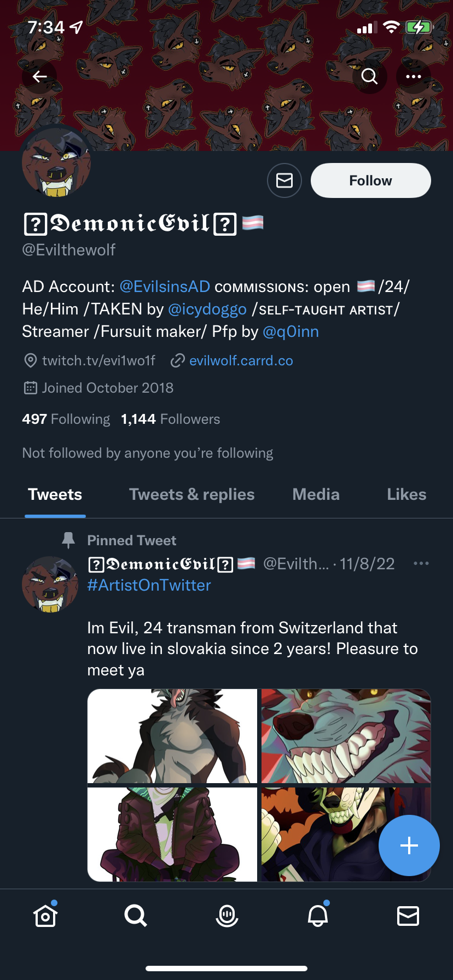
Task: Send a direct message via envelope icon
Action: pyautogui.click(x=284, y=180)
